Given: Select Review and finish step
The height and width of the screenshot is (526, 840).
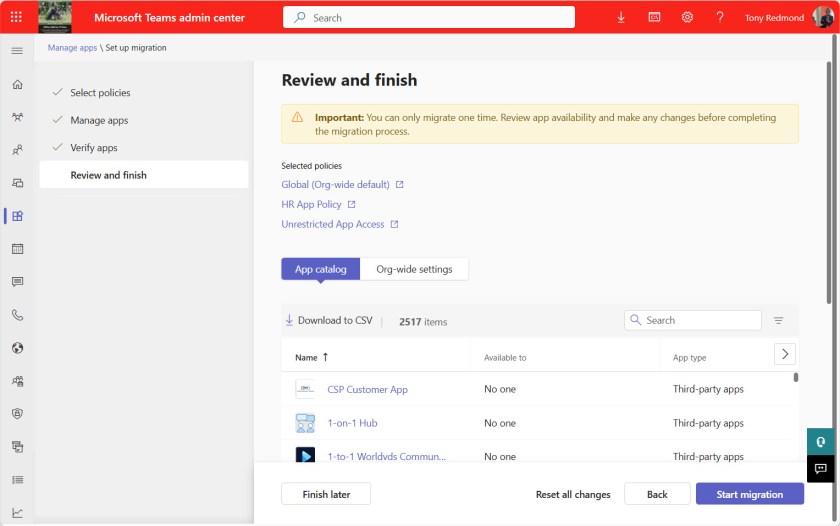Looking at the screenshot, I should pos(144,175).
